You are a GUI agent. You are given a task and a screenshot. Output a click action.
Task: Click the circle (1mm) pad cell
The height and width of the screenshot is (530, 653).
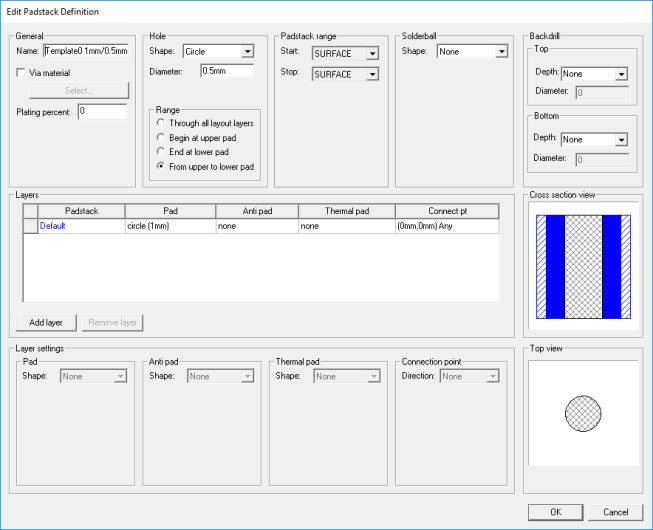pos(170,226)
